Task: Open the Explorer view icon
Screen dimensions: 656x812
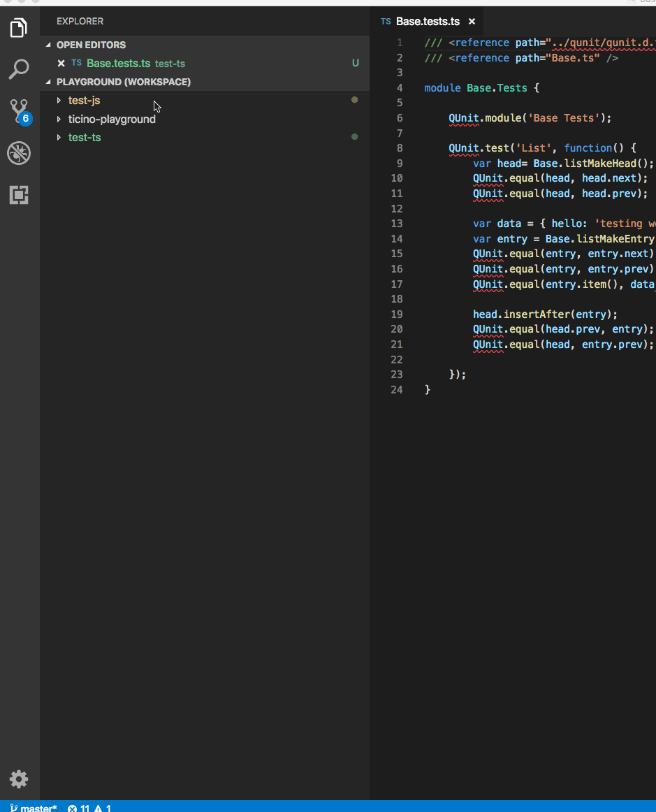Action: [x=18, y=27]
